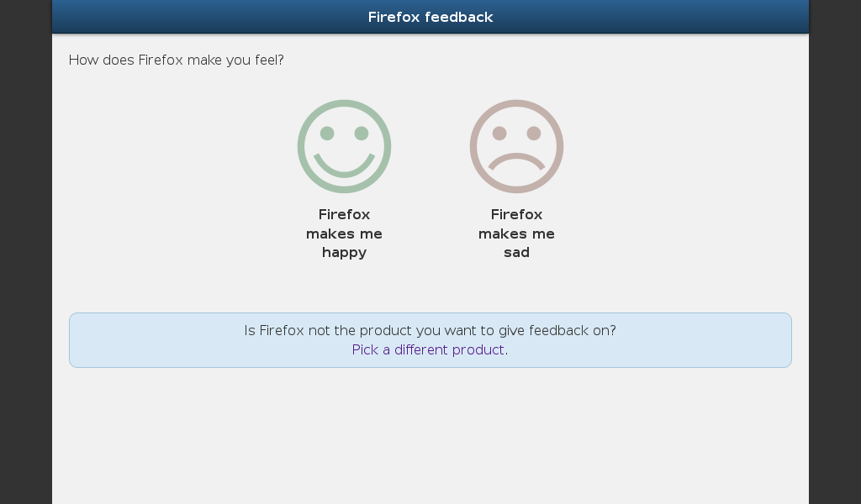Choose the 'Firefox makes me sad' label
The image size is (861, 504).
pyautogui.click(x=517, y=233)
